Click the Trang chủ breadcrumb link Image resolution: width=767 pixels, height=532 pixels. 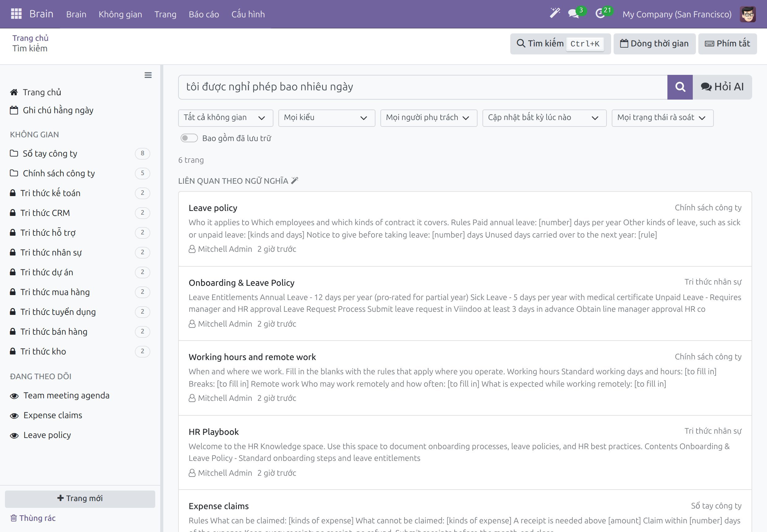(30, 38)
